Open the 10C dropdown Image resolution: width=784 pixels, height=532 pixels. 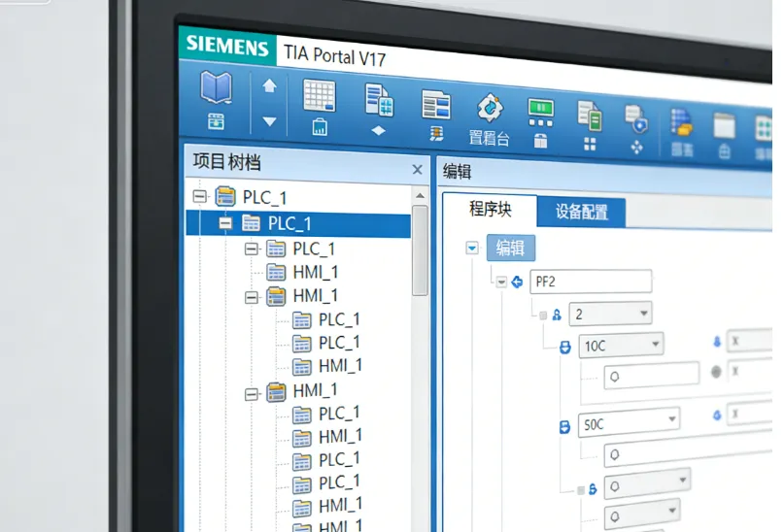(x=621, y=346)
